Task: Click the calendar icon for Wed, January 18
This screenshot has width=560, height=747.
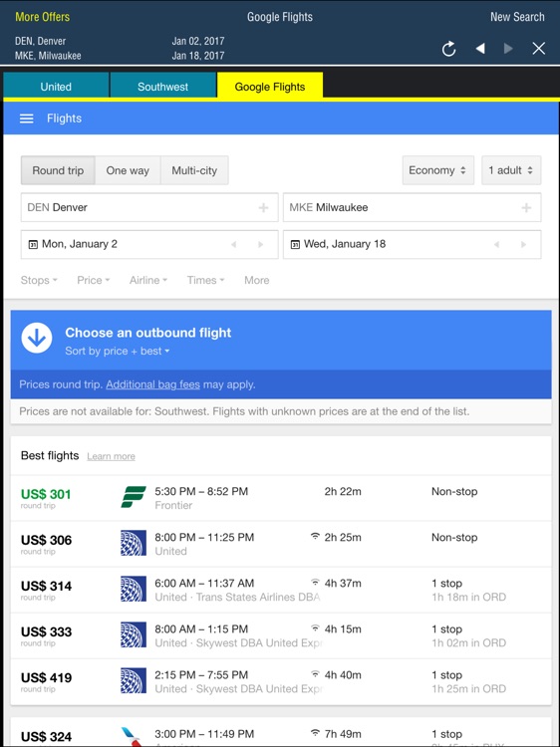Action: tap(295, 244)
